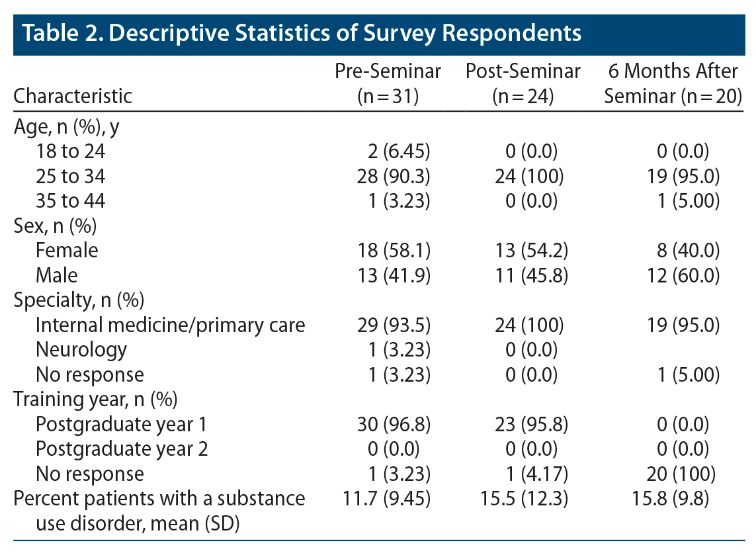Select the "Postgraduate year 1" row label
The image size is (756, 553).
coord(122,424)
